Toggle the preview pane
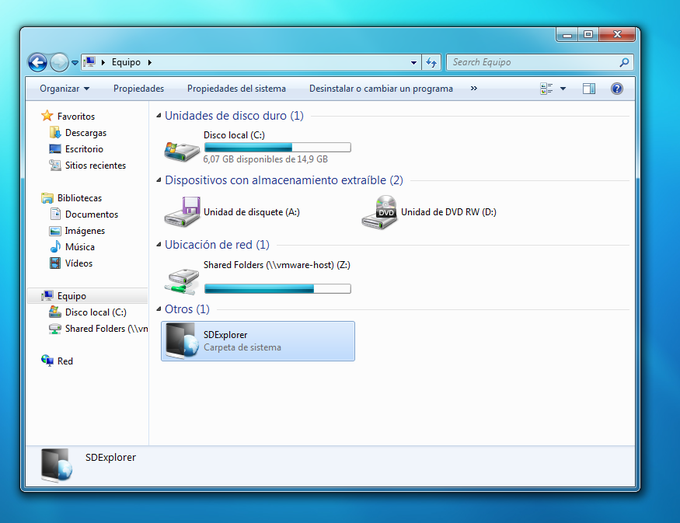The width and height of the screenshot is (680, 523). [588, 88]
